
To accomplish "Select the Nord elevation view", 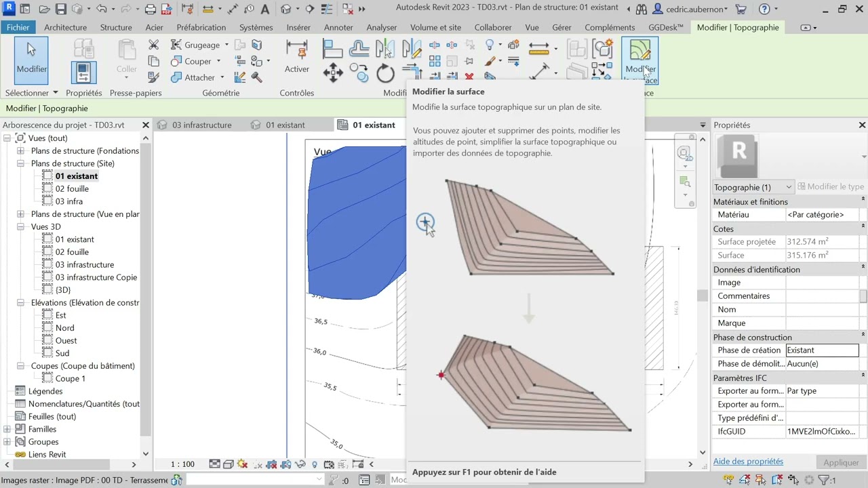I will tap(65, 328).
